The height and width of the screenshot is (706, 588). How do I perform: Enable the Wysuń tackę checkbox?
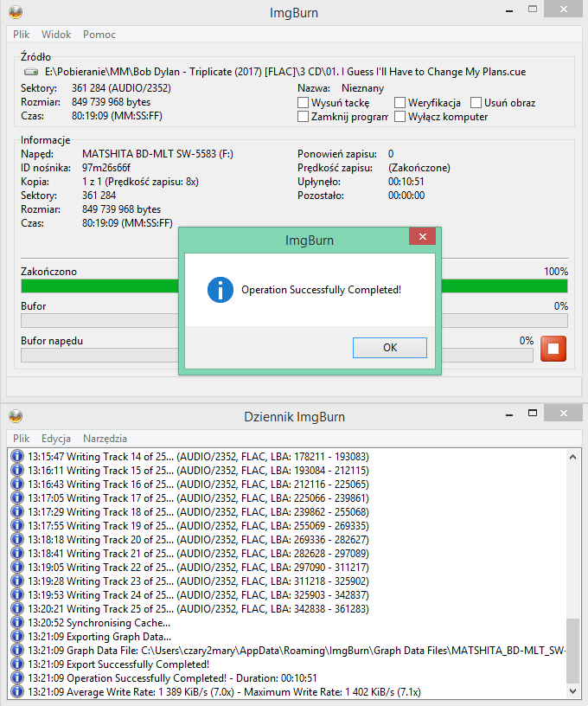(304, 103)
